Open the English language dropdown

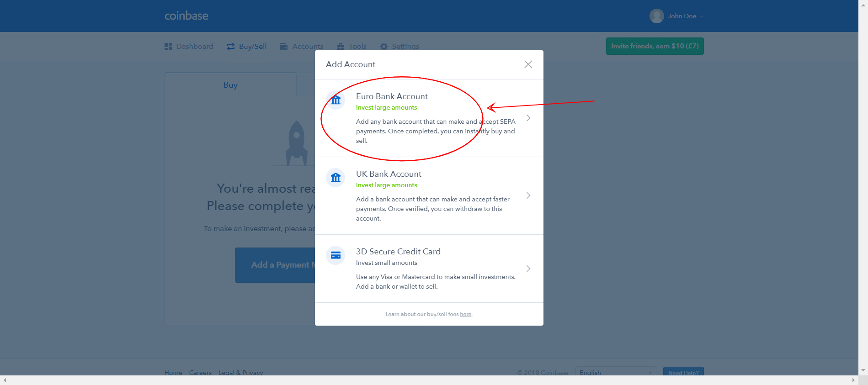point(616,372)
